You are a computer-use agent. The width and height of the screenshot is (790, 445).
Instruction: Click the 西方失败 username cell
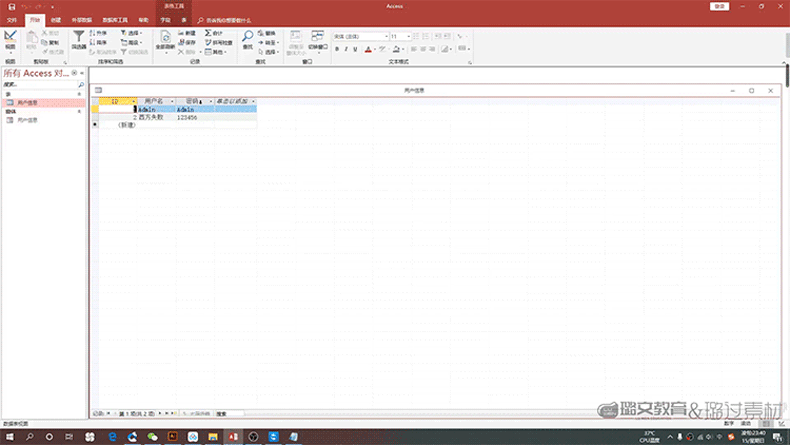click(x=157, y=117)
